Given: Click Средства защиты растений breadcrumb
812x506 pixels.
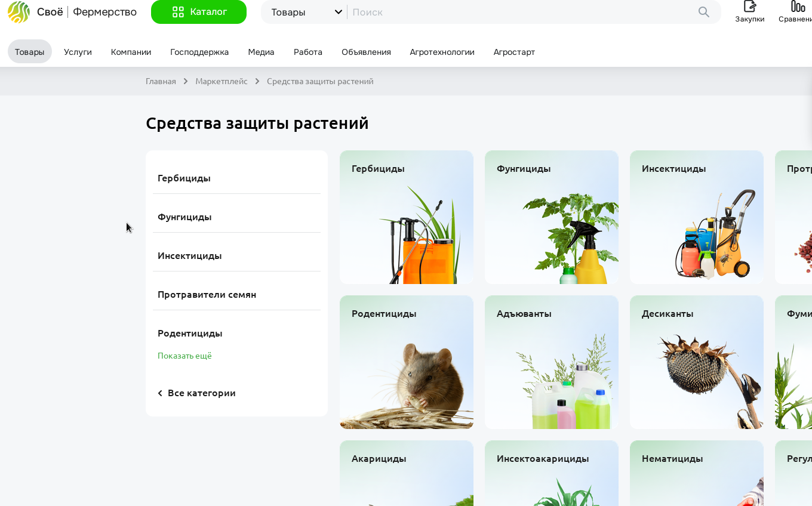Looking at the screenshot, I should pos(320,81).
